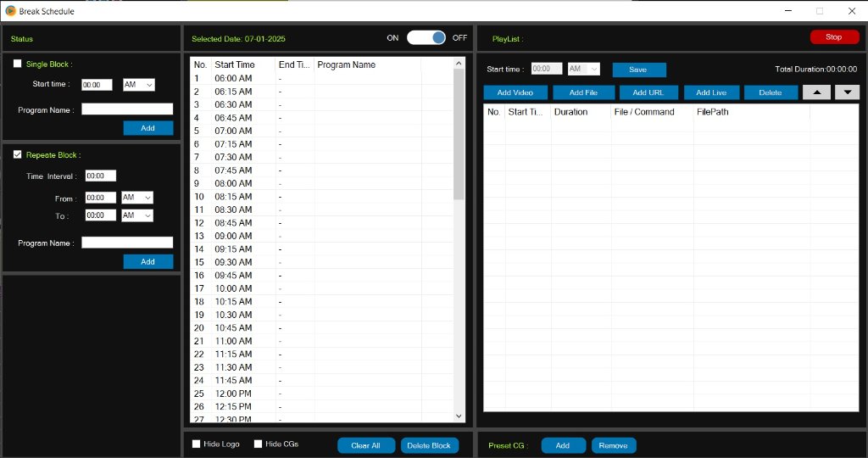Select the 12:15 PM schedule row

pyautogui.click(x=321, y=406)
